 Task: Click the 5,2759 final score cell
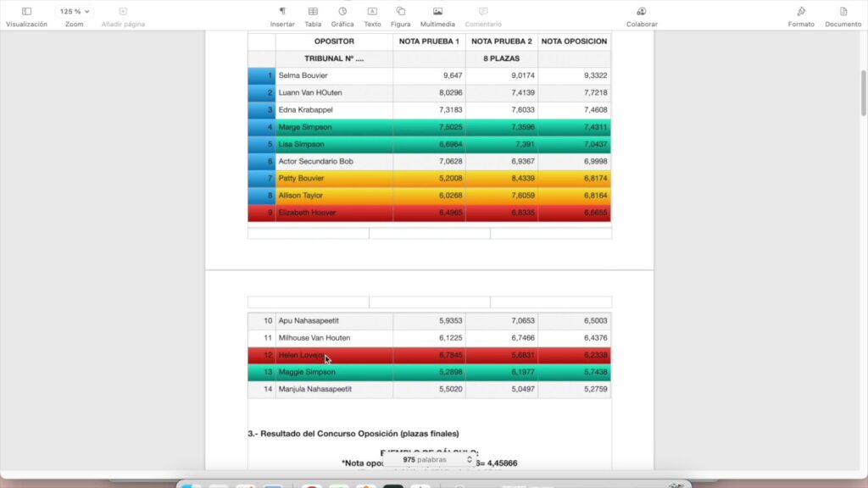[574, 390]
